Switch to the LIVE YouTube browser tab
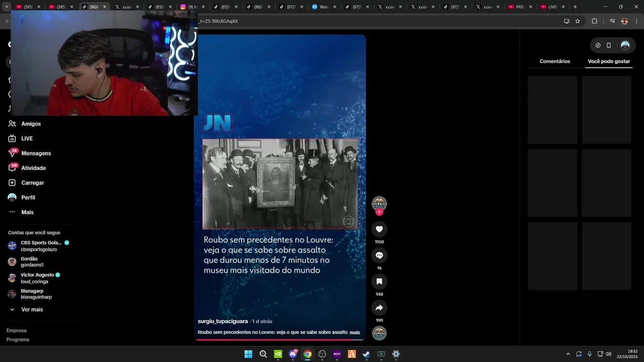 point(552,7)
